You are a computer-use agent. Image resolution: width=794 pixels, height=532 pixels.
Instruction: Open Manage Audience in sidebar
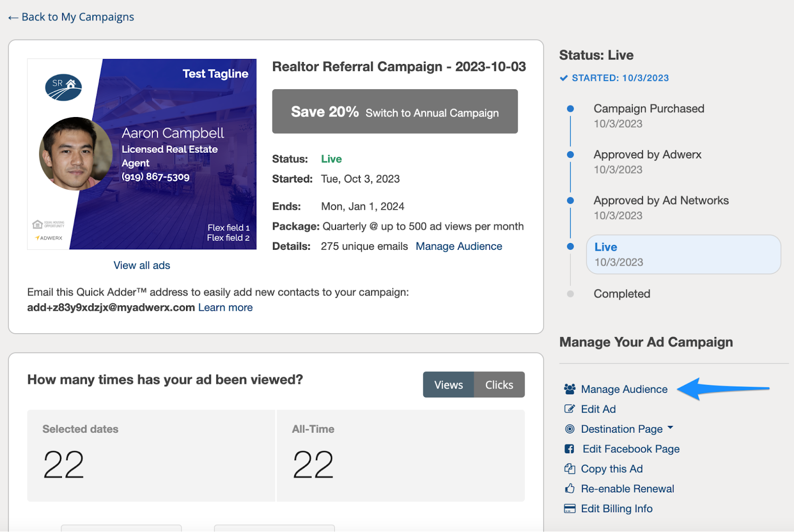point(624,389)
